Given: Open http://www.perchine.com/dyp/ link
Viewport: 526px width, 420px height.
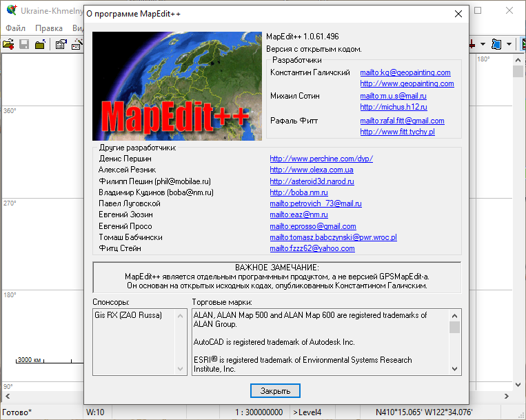Looking at the screenshot, I should (x=321, y=159).
